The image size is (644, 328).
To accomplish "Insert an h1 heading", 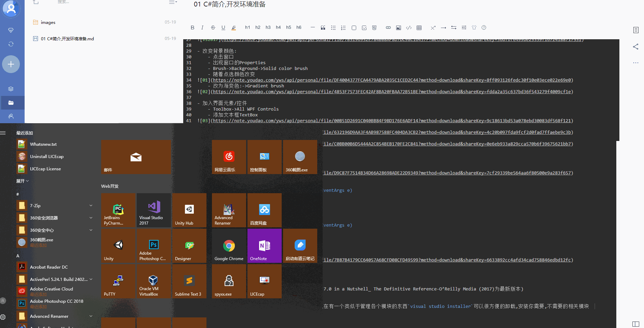I will [247, 27].
